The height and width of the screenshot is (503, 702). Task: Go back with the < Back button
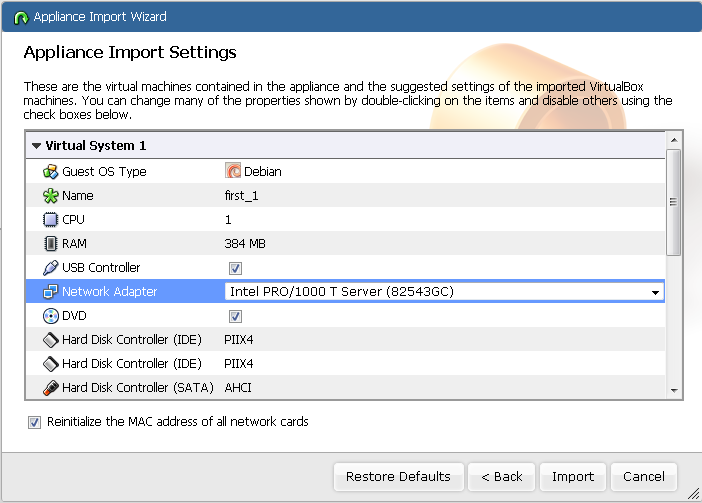(x=501, y=477)
